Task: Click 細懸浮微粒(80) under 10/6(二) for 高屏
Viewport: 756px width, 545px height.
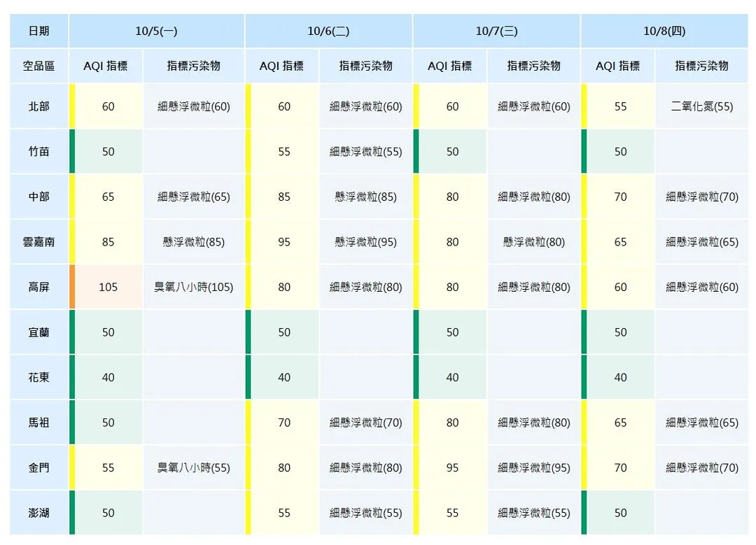Action: click(365, 288)
